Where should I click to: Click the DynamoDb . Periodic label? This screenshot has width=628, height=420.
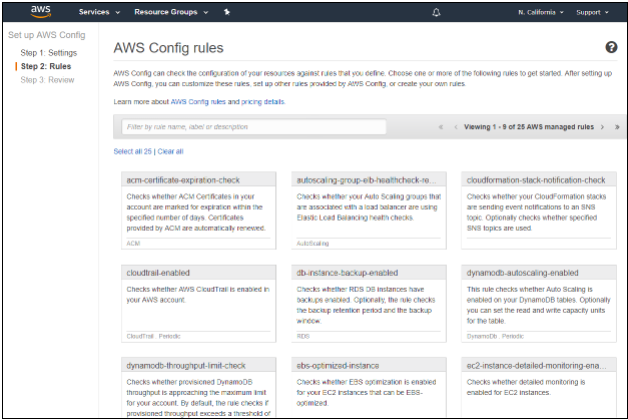(x=495, y=336)
